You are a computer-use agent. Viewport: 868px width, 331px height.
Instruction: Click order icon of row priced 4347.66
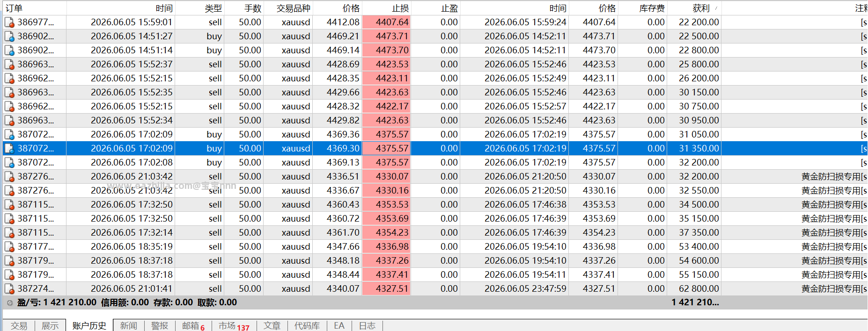pyautogui.click(x=9, y=247)
